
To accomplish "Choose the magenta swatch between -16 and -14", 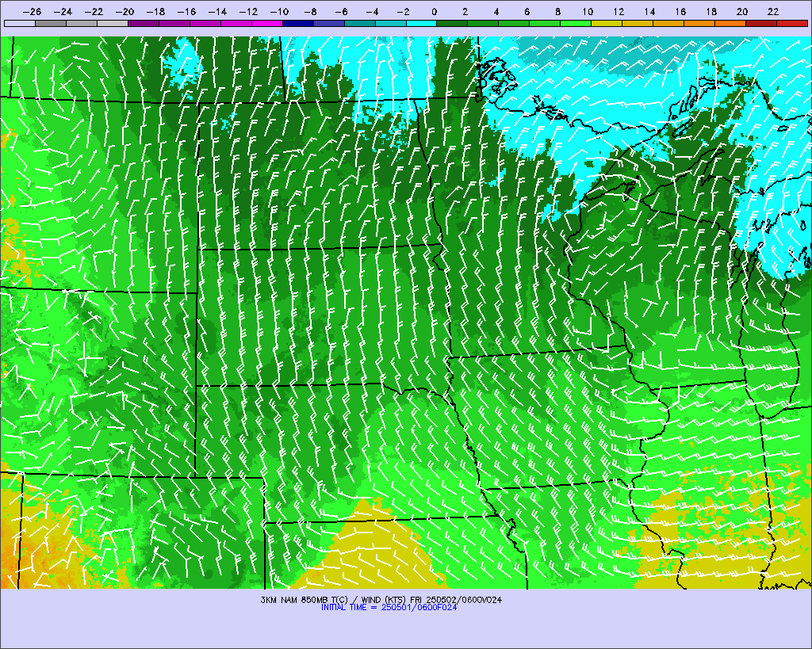I will pyautogui.click(x=205, y=23).
